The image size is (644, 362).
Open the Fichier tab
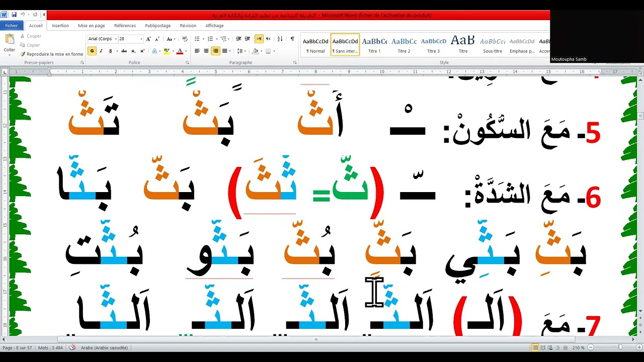point(11,26)
